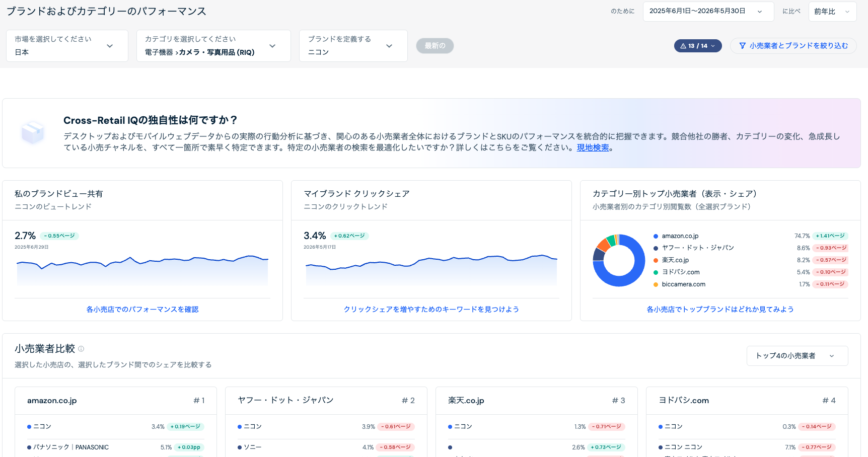Open the 市場を選択してください dropdown showing 日本
The image size is (868, 457).
(67, 46)
